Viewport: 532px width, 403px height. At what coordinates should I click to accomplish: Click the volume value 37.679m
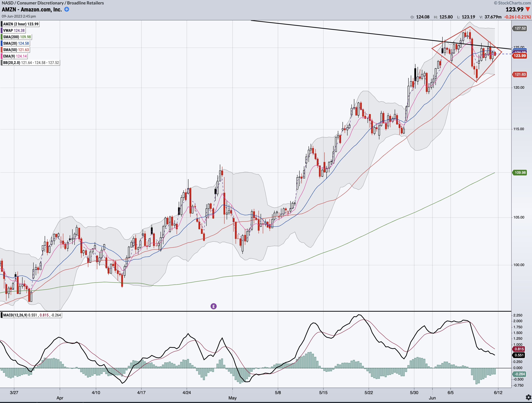click(x=493, y=17)
